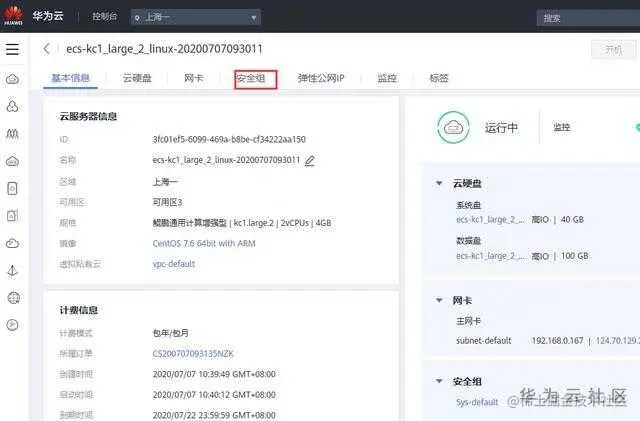Open order link CS200707093135NZK
This screenshot has width=640, height=421.
click(193, 354)
